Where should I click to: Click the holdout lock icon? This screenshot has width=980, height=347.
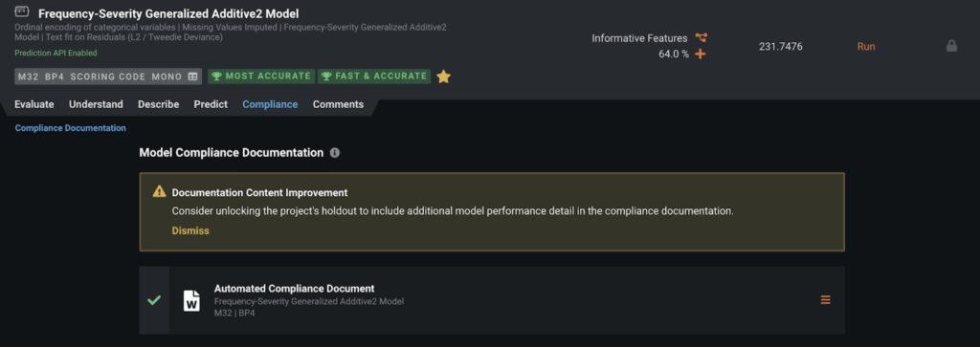(x=951, y=46)
